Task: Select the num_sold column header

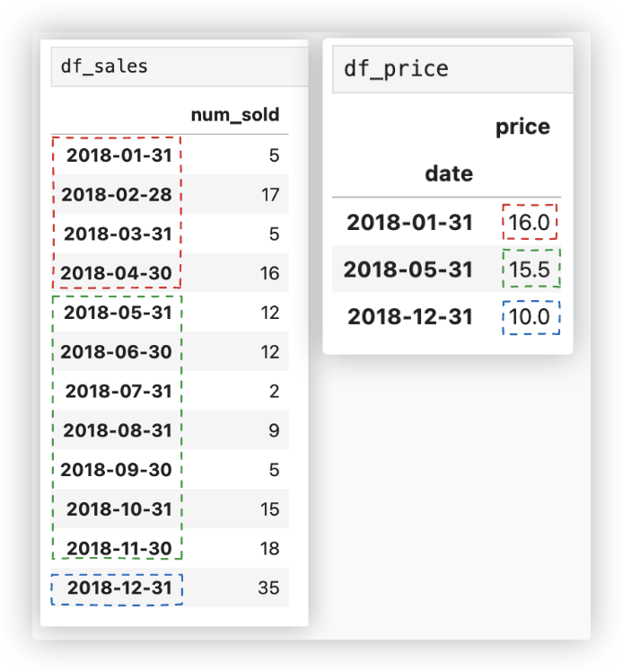Action: coord(235,115)
